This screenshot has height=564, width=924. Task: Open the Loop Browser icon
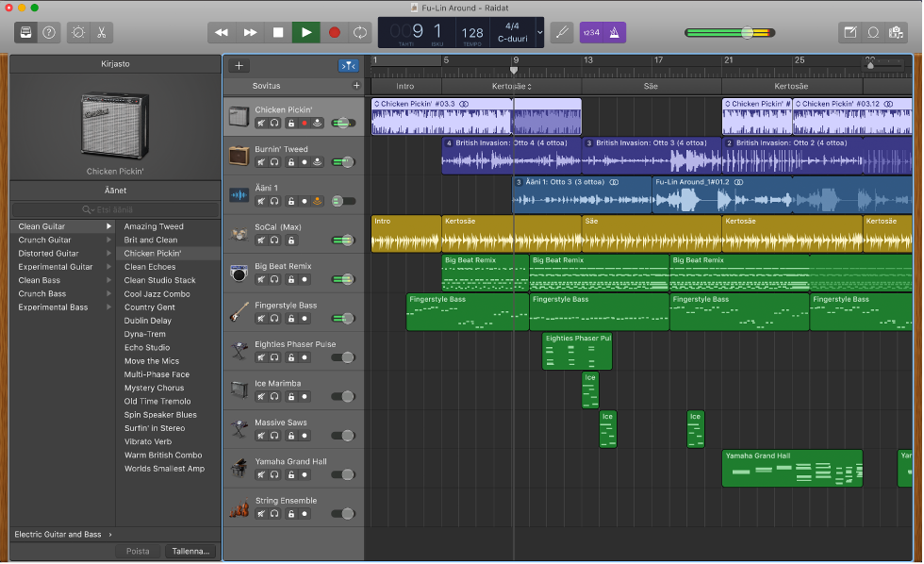coord(873,32)
